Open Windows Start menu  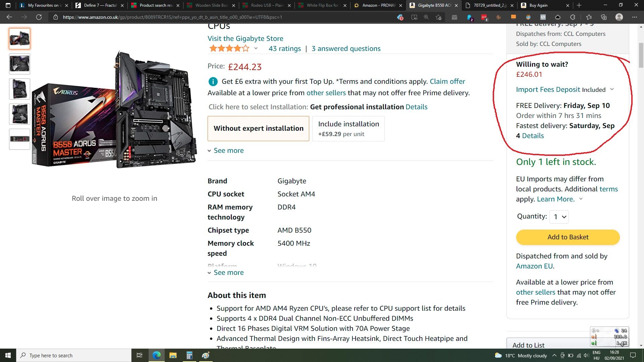8,355
